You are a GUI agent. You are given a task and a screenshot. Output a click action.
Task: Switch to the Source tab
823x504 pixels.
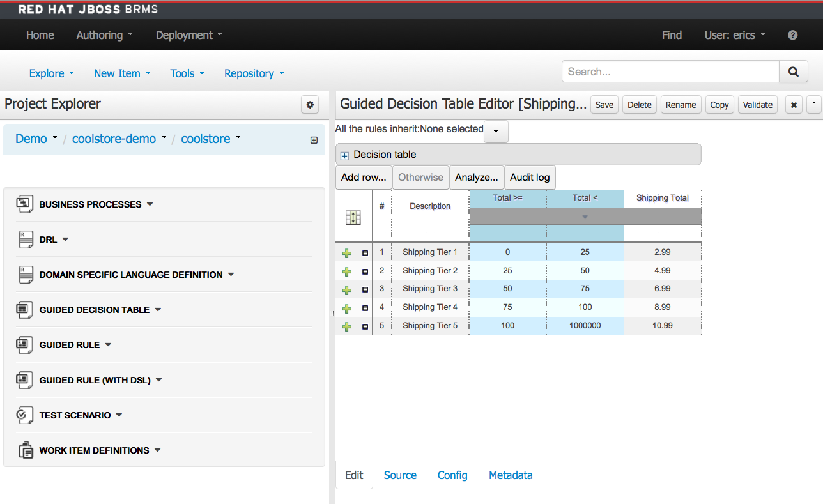click(x=400, y=475)
